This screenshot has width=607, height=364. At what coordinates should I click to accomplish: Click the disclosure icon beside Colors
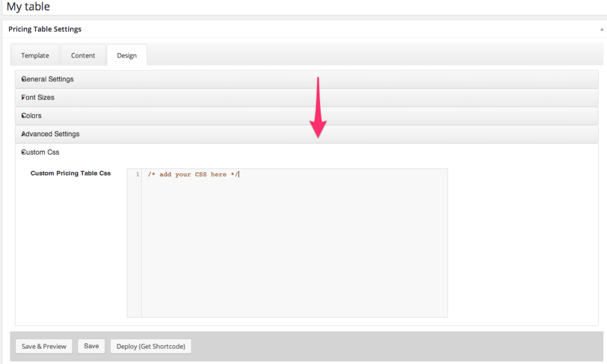coord(22,116)
